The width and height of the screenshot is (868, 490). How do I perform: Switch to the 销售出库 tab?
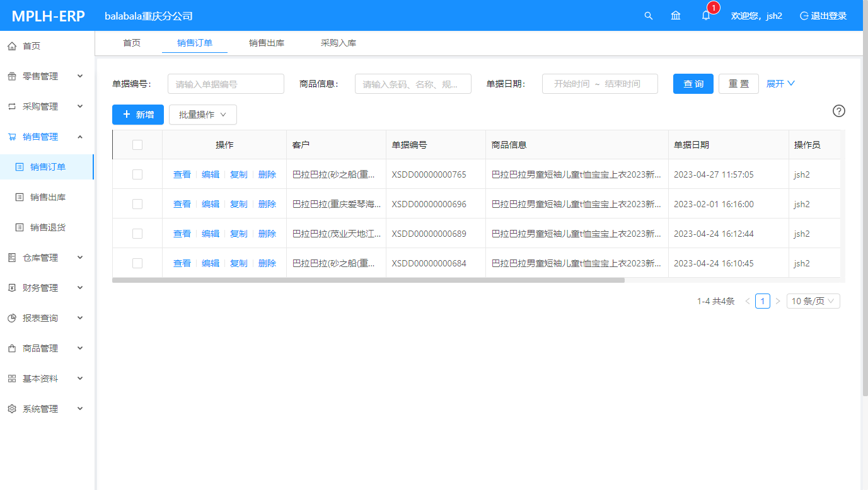pos(266,43)
